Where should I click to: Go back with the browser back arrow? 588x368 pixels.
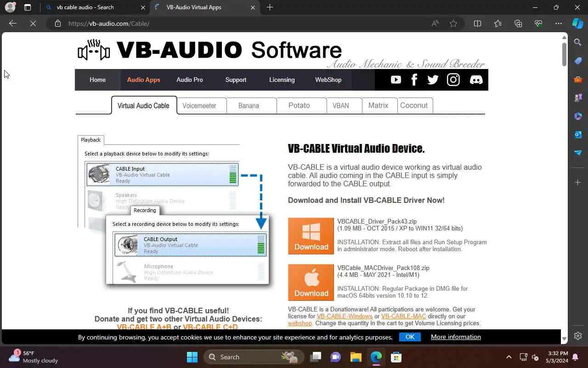[13, 23]
